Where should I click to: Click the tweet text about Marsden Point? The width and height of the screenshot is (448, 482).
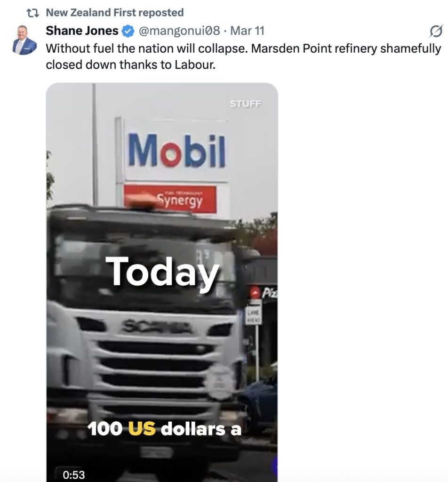[x=243, y=56]
